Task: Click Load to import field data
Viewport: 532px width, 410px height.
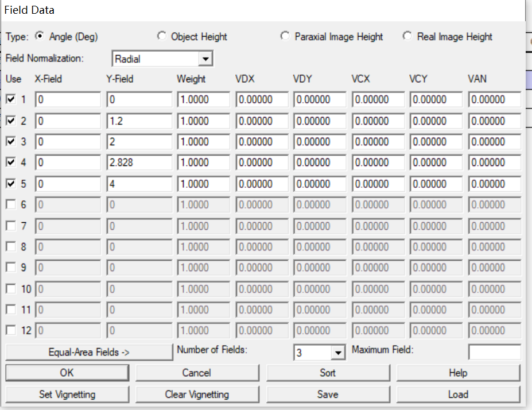Action: tap(459, 394)
